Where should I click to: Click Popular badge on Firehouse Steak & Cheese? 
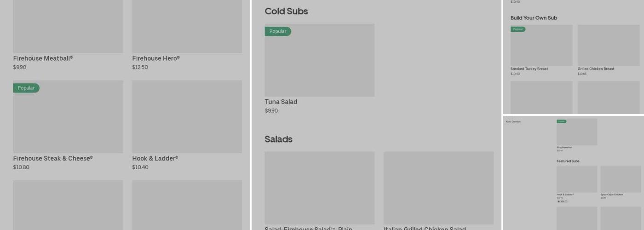coord(26,88)
